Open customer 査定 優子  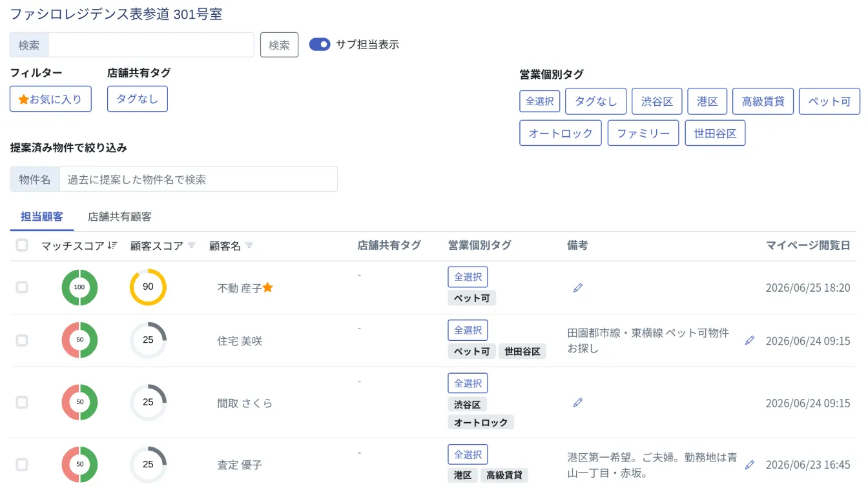[x=240, y=465]
